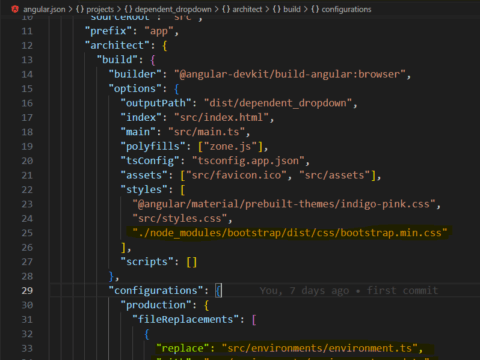Click the dist/dependent_dropdown value
480x360 pixels.
tap(278, 103)
